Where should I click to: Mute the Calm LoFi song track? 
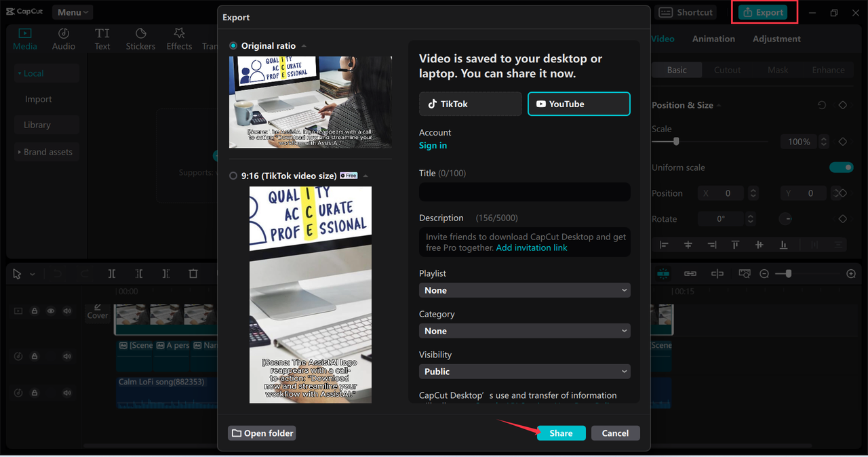(x=67, y=393)
